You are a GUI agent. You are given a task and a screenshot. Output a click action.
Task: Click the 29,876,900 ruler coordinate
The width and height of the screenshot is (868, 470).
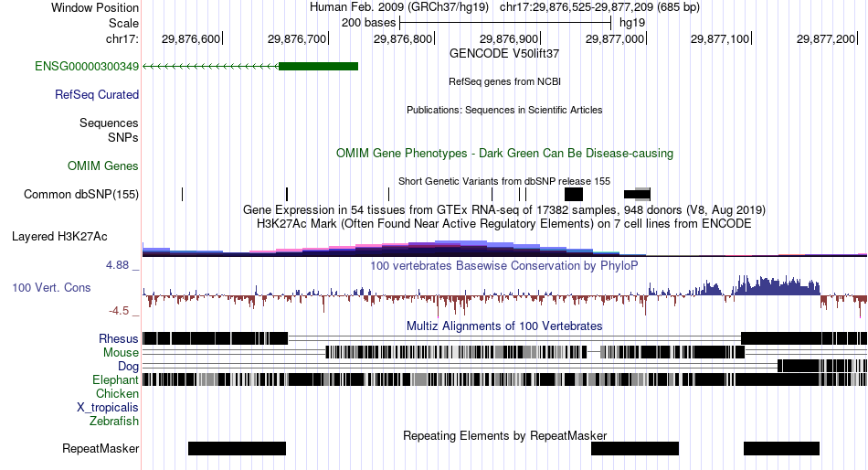[x=508, y=38]
